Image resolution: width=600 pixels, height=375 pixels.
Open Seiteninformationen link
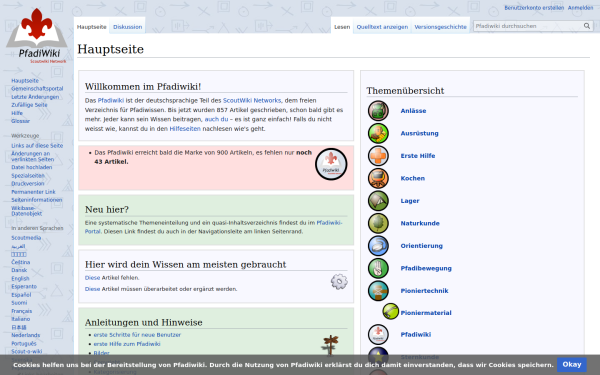pos(37,200)
